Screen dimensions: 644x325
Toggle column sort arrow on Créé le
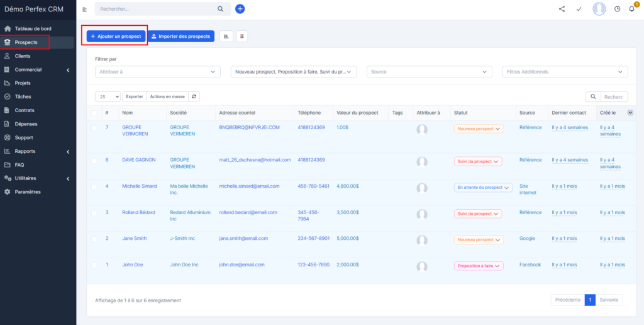[x=630, y=113]
